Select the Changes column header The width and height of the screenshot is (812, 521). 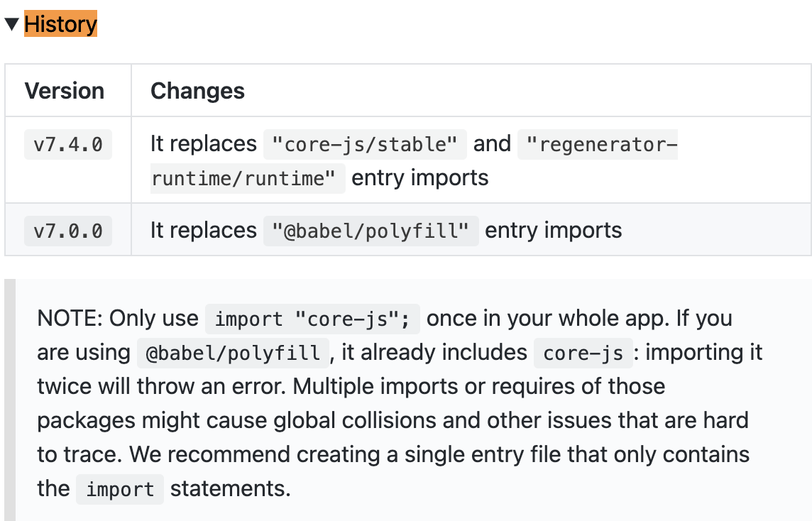click(x=197, y=91)
